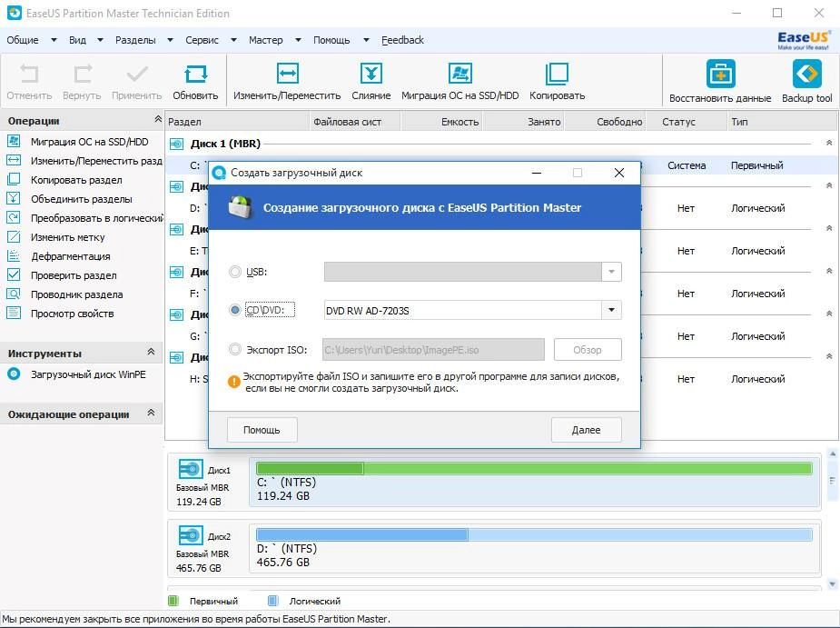This screenshot has width=840, height=628.
Task: Open the Помощь menu
Action: click(331, 40)
